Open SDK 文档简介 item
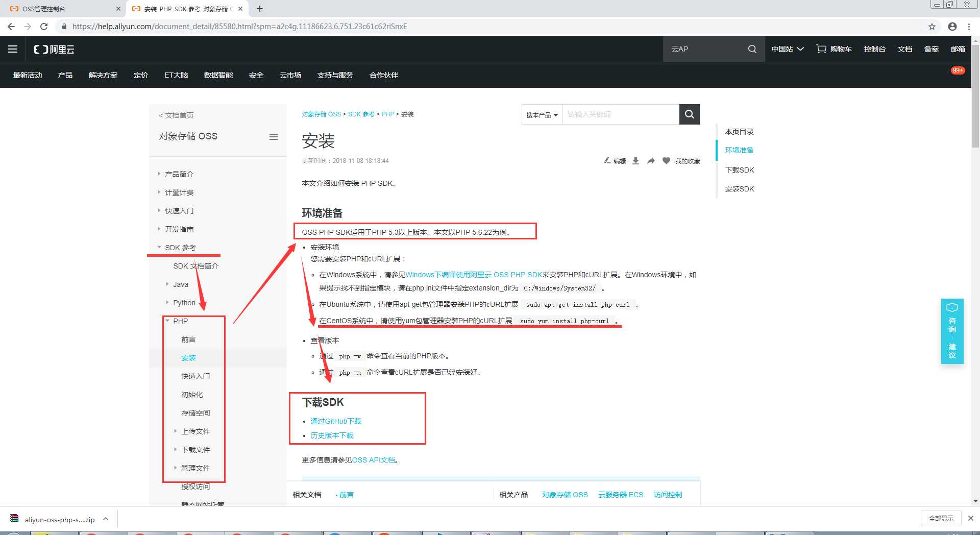 (196, 266)
